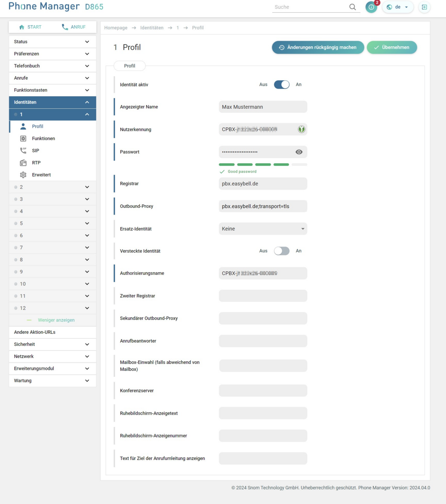Click the Übernehmen button

click(391, 47)
